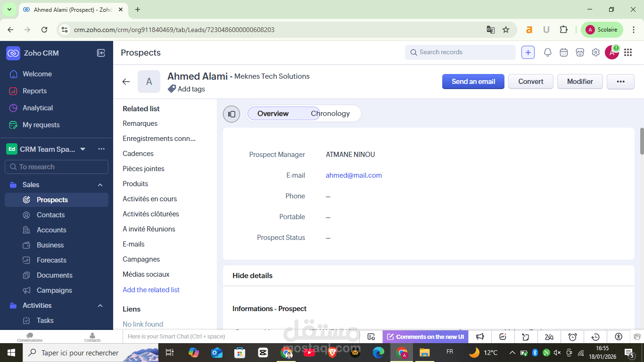Open recently viewed items history icon
644x362 pixels.
click(x=595, y=336)
